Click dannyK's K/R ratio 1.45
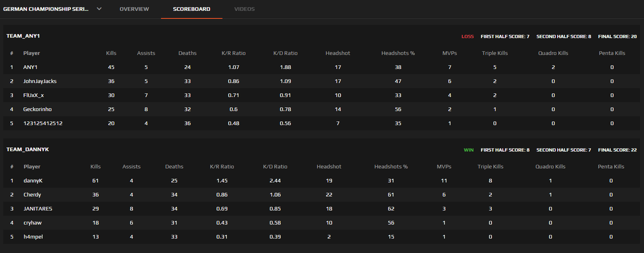Screen dimensions: 644x253 click(221, 181)
